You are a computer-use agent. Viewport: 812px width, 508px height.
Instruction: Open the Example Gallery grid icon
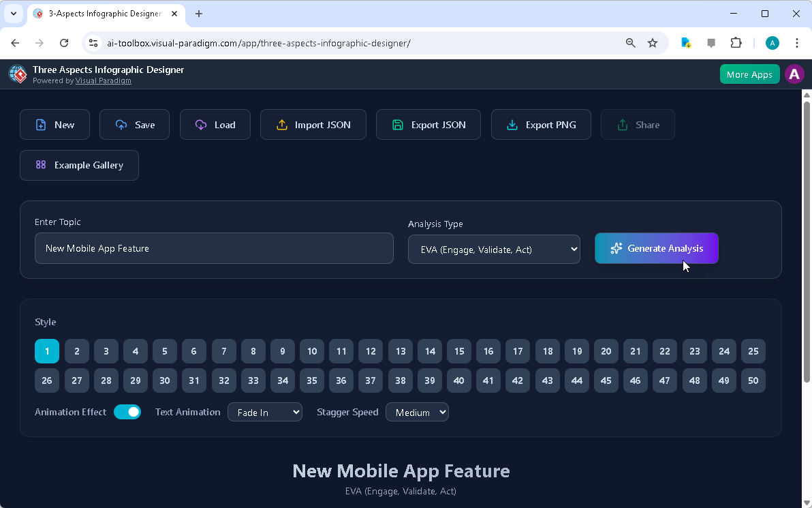[41, 165]
